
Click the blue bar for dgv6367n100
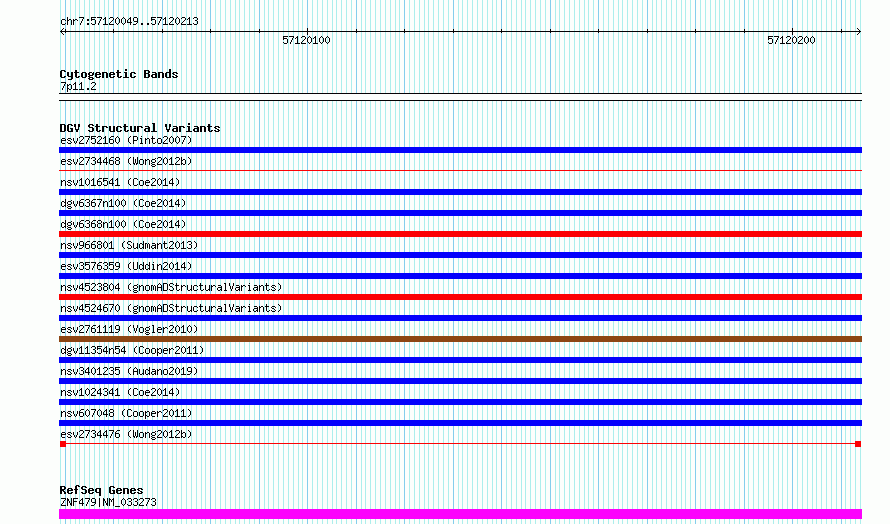pyautogui.click(x=460, y=213)
